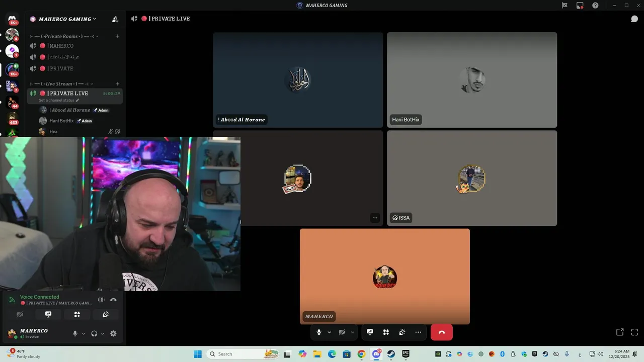Collapse the Private Rooms category
The height and width of the screenshot is (362, 644).
tap(64, 36)
